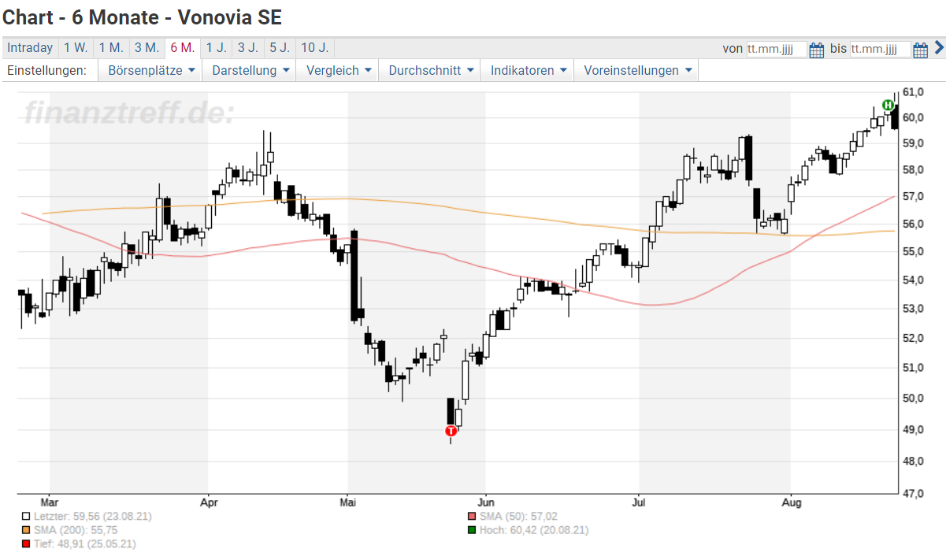Click the green H high-point marker
Screen dimensions: 946x560
click(x=888, y=105)
